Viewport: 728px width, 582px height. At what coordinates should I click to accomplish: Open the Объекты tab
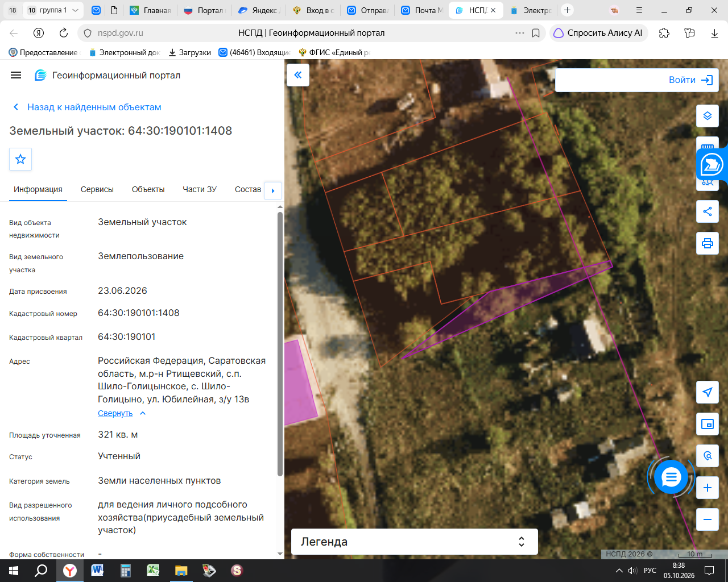pos(148,190)
